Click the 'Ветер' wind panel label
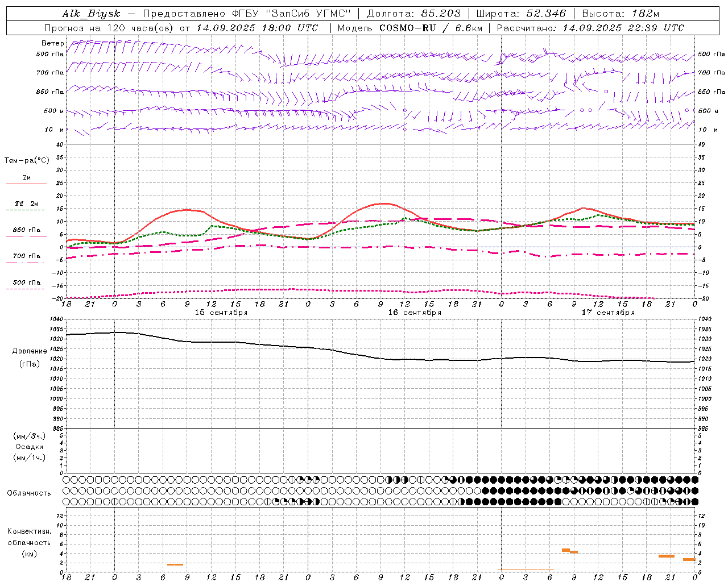This screenshot has width=728, height=582. click(52, 43)
